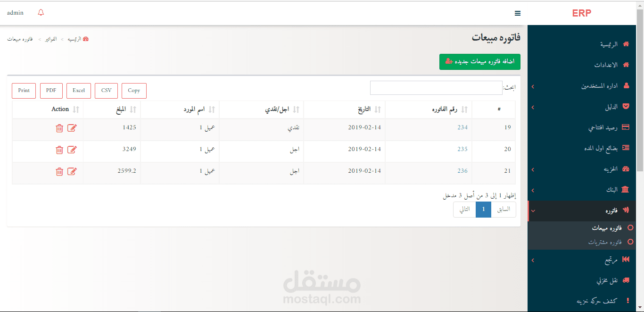Screen dimensions: 644x312
Task: Delete invoice 234 with the trash icon
Action: 59,128
